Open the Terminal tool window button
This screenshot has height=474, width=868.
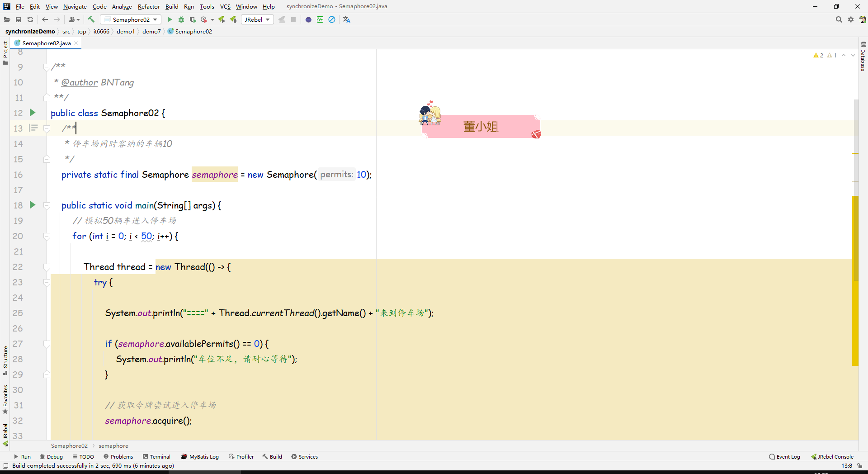[156, 457]
